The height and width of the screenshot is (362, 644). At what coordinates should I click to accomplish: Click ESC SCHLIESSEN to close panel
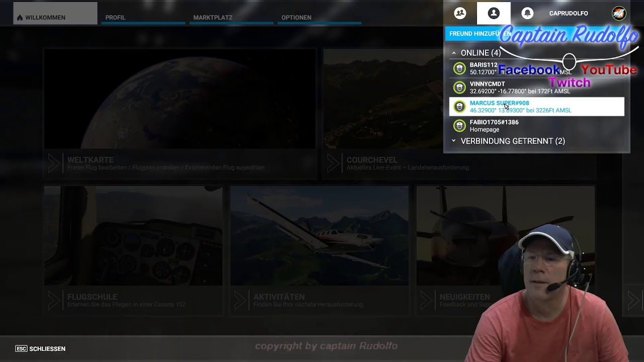[40, 349]
